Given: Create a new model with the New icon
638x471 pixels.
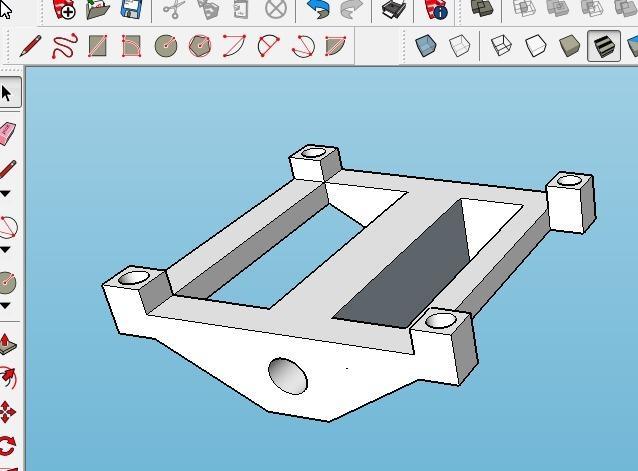Looking at the screenshot, I should 65,9.
